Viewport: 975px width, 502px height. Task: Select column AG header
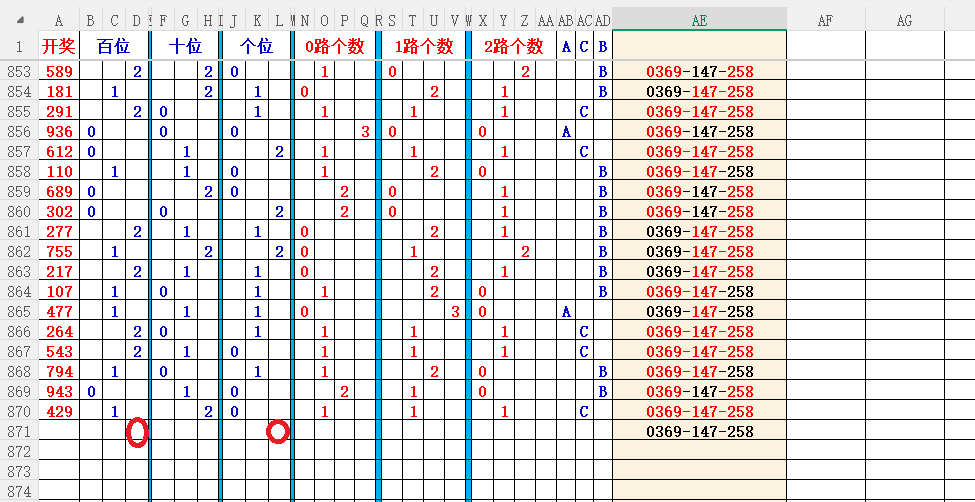coord(904,21)
